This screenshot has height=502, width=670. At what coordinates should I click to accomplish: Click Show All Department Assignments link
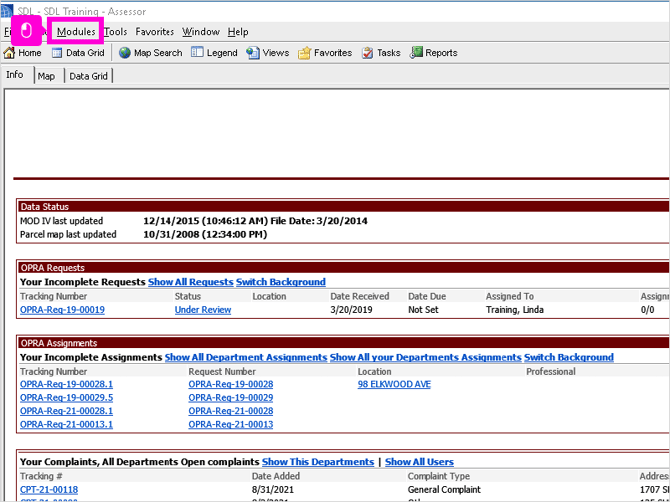246,357
